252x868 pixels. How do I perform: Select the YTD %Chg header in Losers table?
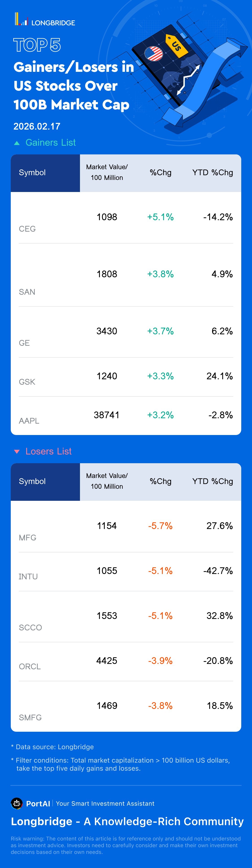coord(213,481)
